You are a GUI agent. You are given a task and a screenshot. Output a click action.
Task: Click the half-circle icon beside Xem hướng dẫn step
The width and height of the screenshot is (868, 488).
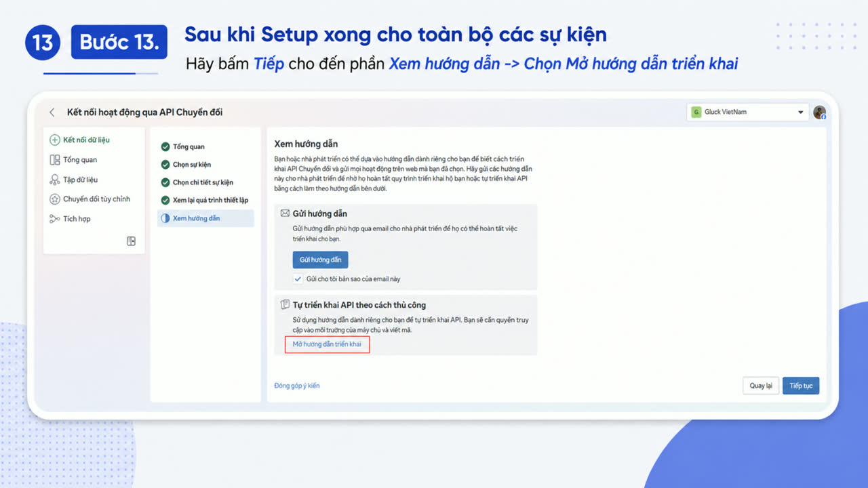pos(165,218)
